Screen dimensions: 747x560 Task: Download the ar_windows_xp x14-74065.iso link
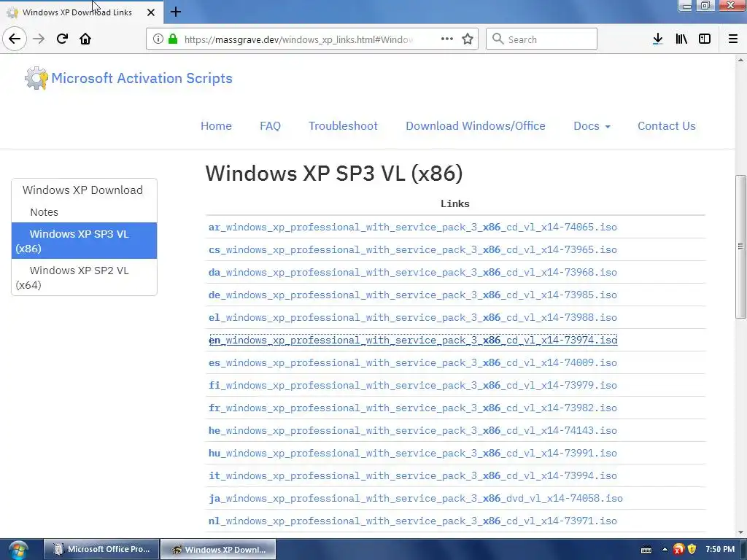tap(413, 227)
